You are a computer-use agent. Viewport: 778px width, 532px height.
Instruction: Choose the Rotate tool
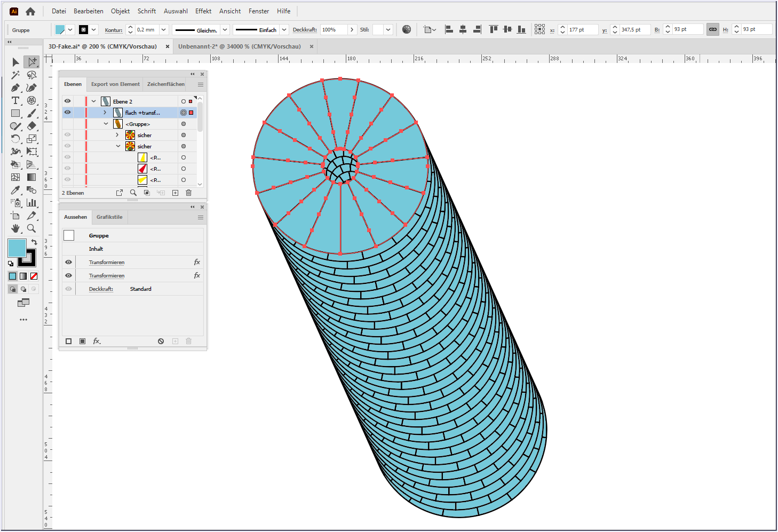click(x=15, y=139)
